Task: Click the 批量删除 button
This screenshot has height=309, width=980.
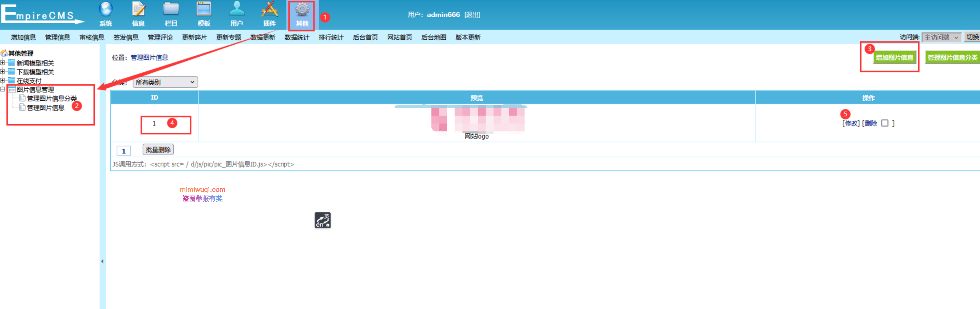Action: coord(158,150)
